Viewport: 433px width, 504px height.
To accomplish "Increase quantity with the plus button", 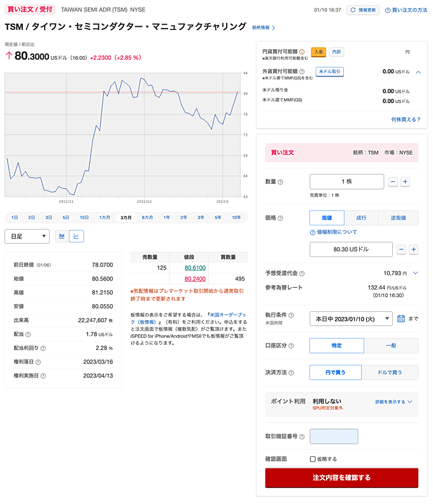I will tap(406, 181).
